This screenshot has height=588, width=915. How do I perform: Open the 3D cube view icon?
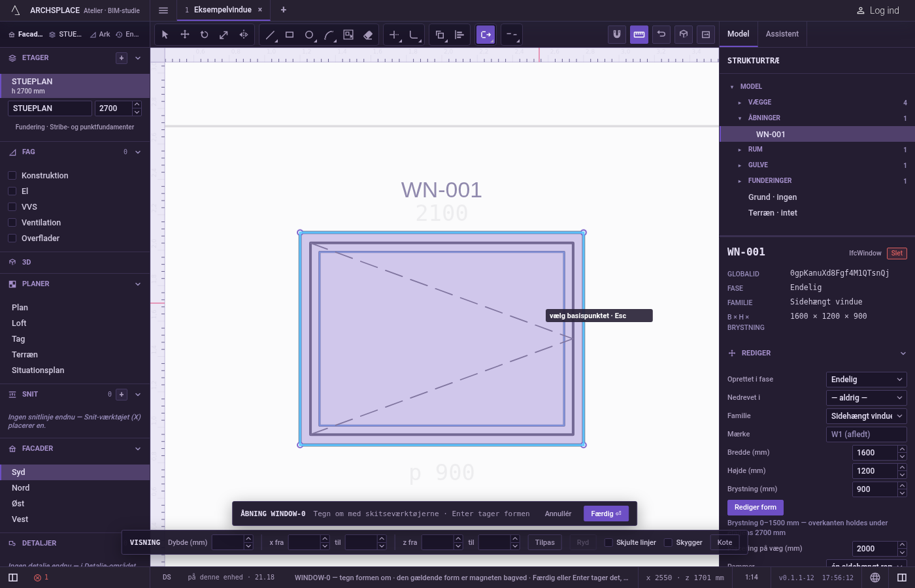tap(684, 35)
